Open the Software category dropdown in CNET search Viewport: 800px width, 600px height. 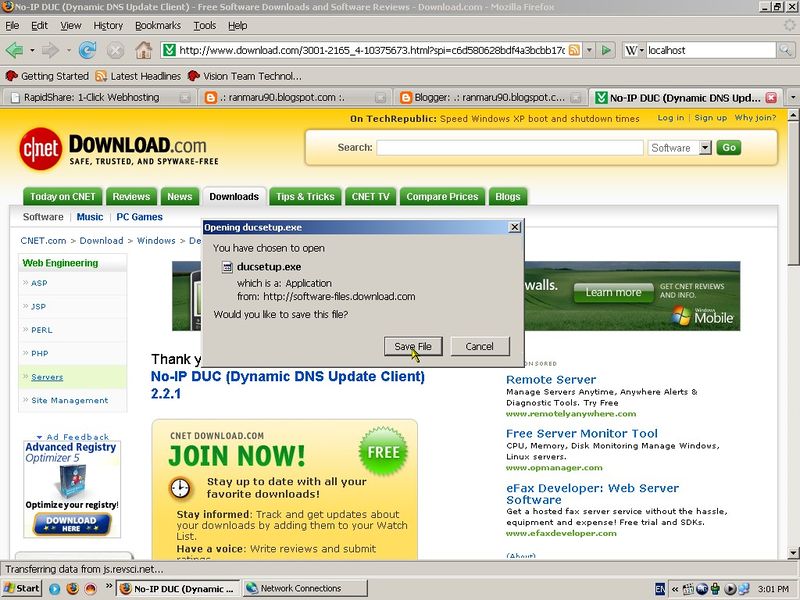point(705,147)
